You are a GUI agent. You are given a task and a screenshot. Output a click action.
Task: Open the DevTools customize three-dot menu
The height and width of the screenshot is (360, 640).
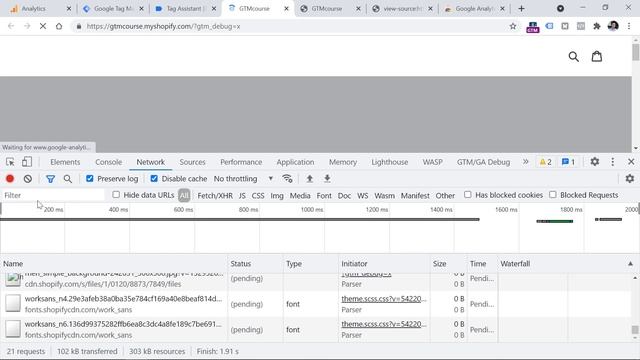[x=613, y=162]
